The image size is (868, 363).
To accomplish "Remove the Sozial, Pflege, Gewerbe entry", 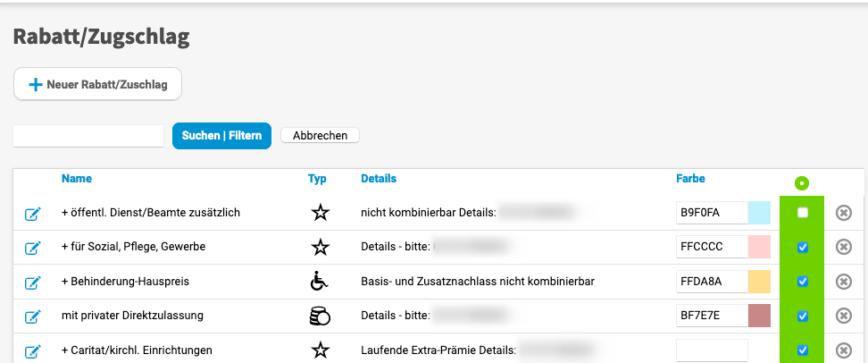I will tap(843, 247).
